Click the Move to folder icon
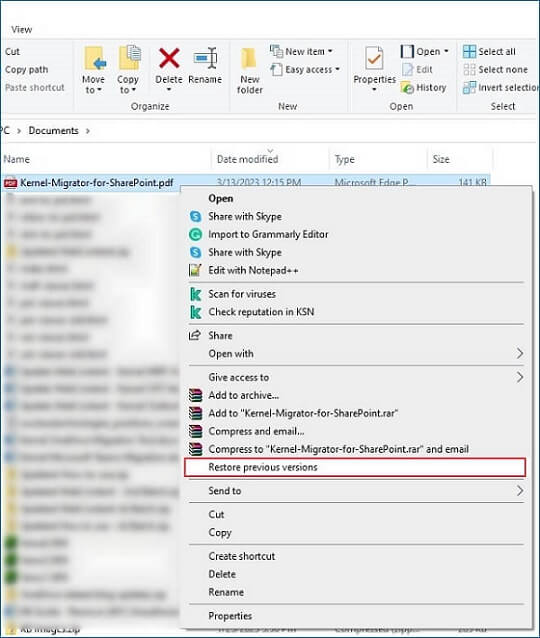Viewport: 540px width, 638px height. coord(94,58)
